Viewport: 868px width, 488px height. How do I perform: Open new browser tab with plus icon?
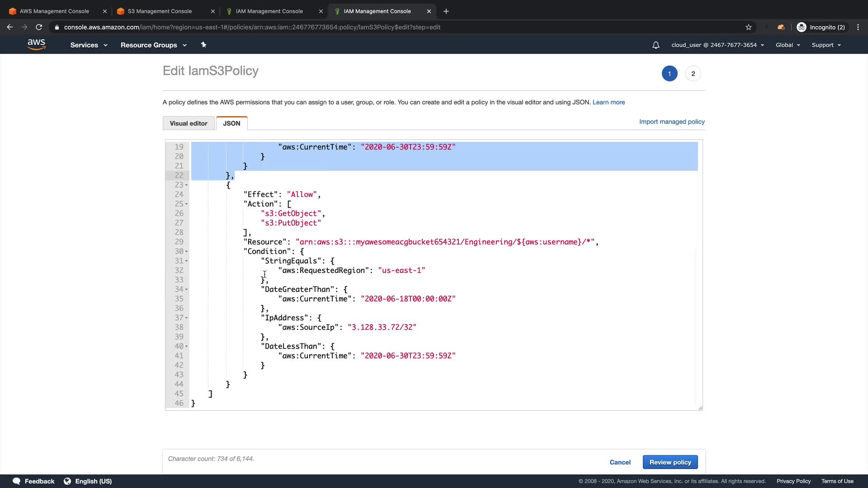[446, 11]
